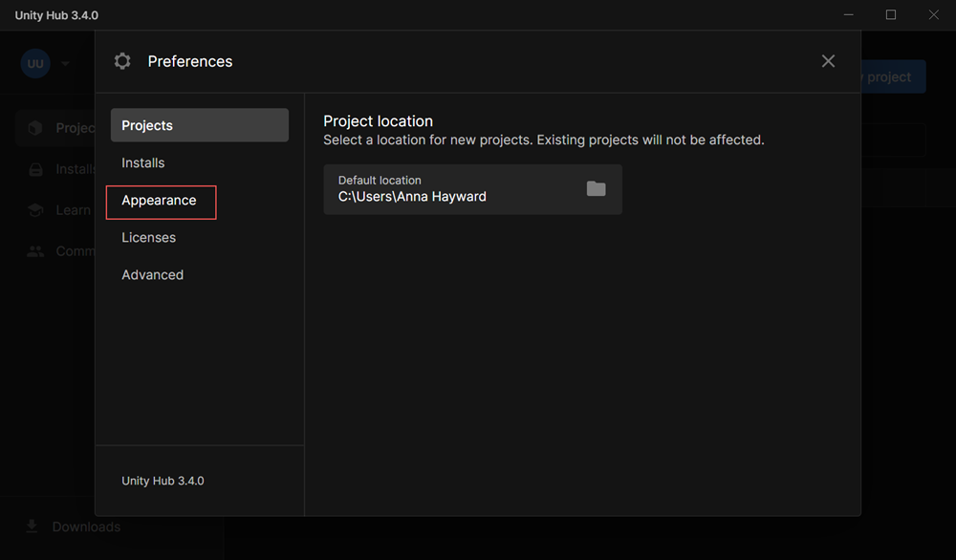Click the New project button behind dialog
Image resolution: width=956 pixels, height=560 pixels.
[x=893, y=76]
